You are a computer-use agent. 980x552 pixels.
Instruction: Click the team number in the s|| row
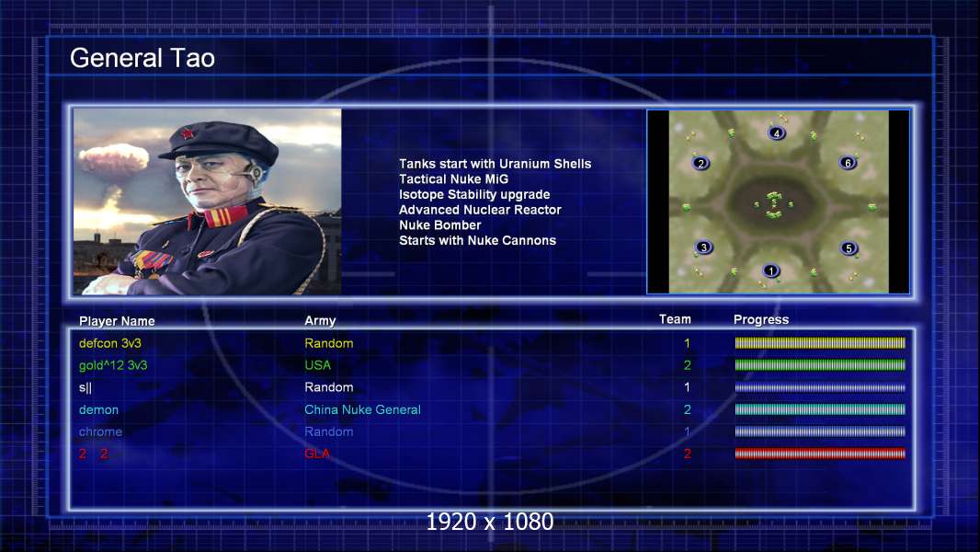coord(687,387)
